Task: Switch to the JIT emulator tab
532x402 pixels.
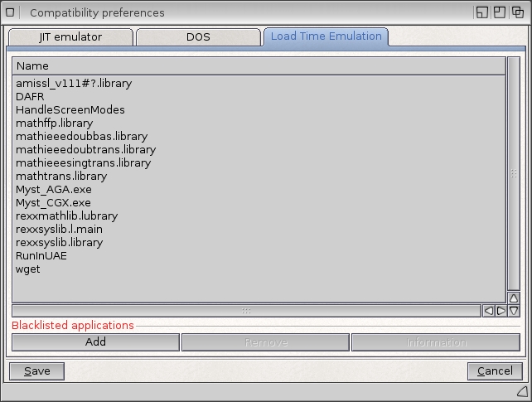Action: [x=70, y=37]
